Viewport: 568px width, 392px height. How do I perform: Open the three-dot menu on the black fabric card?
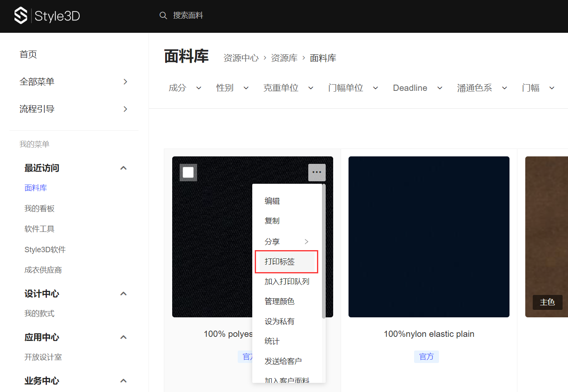tap(317, 172)
